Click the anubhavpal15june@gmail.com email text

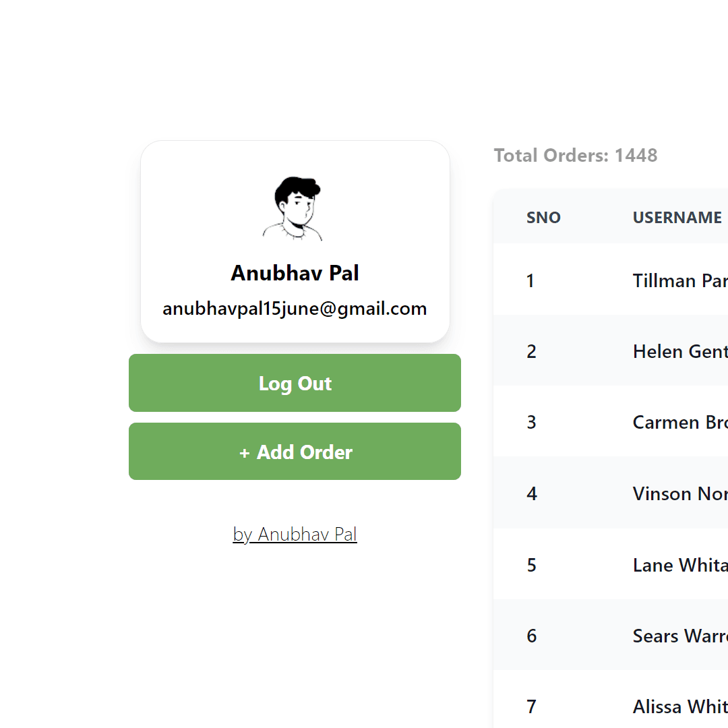pos(295,309)
